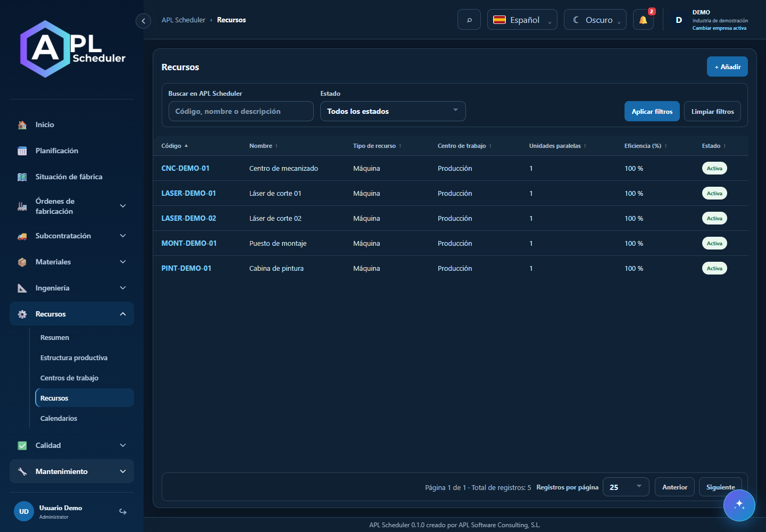Click the Calidad checkmark icon
Screen dimensions: 766x532
point(22,445)
